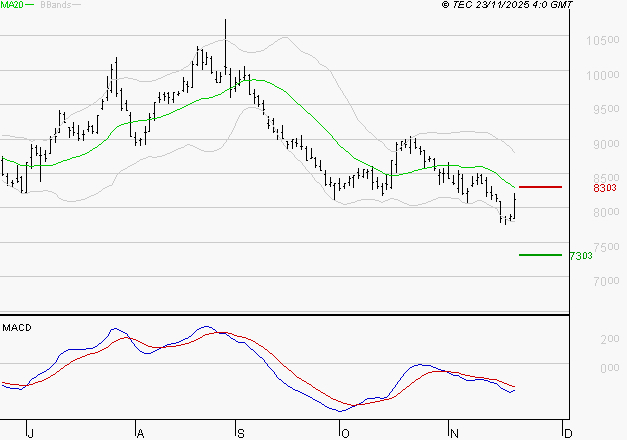Viewport: 627px width, 440px height.
Task: Click the 10000 price axis label
Action: click(x=603, y=75)
